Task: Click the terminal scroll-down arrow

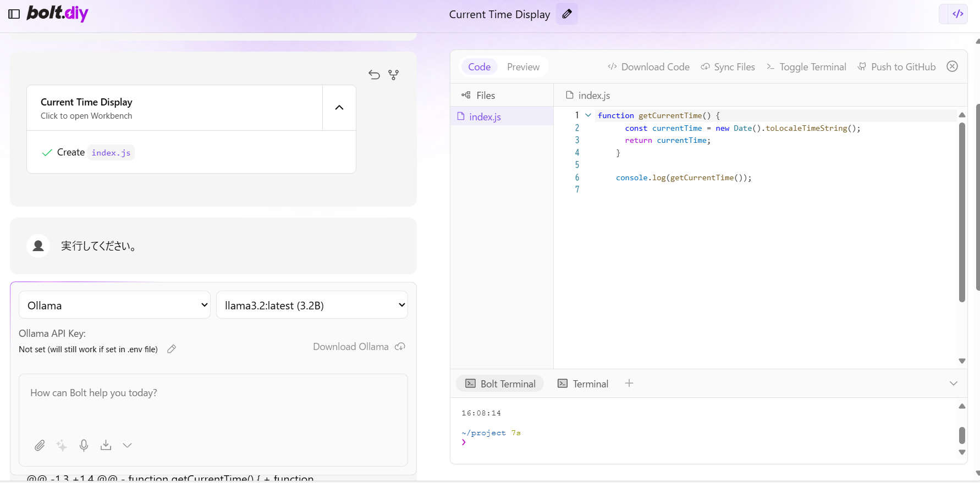Action: [x=962, y=452]
